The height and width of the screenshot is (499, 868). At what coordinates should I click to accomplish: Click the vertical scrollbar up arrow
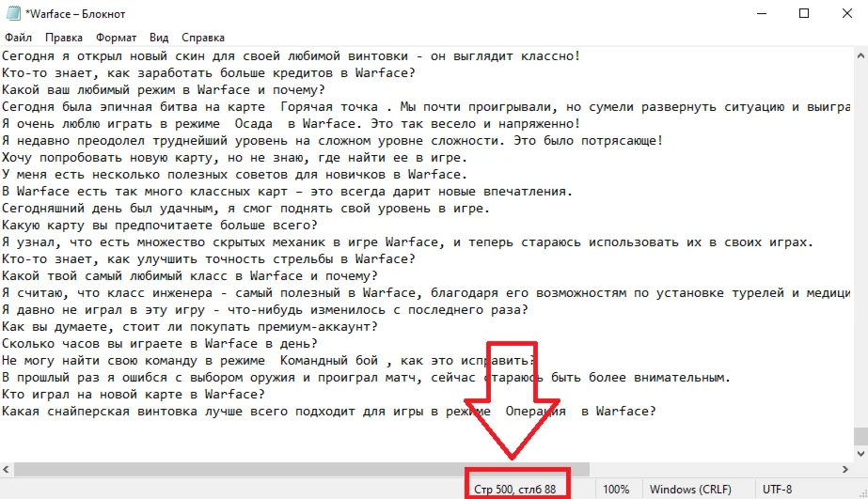point(860,55)
